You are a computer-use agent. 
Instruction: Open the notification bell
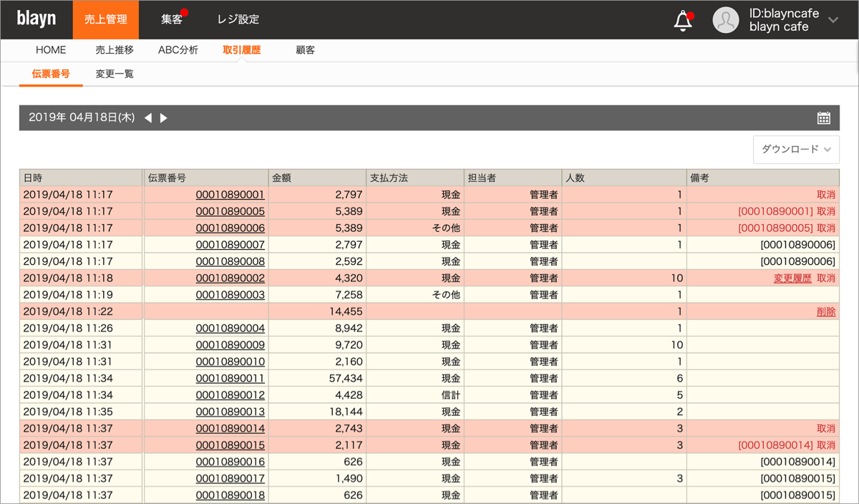684,21
